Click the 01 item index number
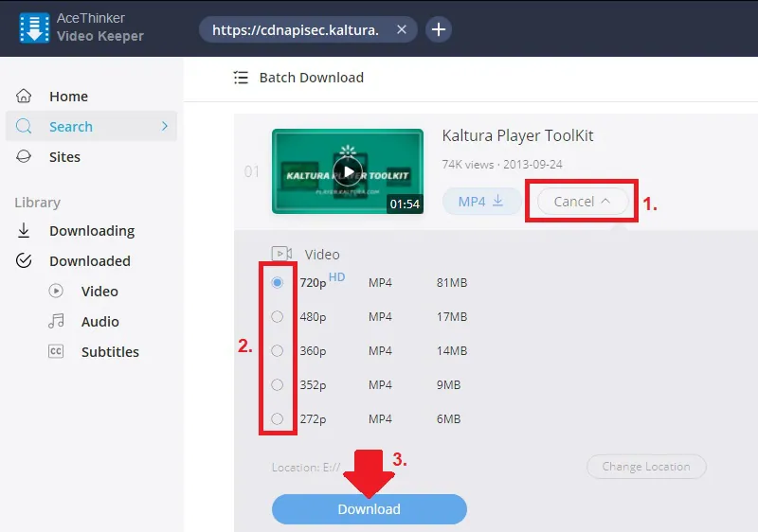Screen dimensions: 758x532 pos(252,171)
